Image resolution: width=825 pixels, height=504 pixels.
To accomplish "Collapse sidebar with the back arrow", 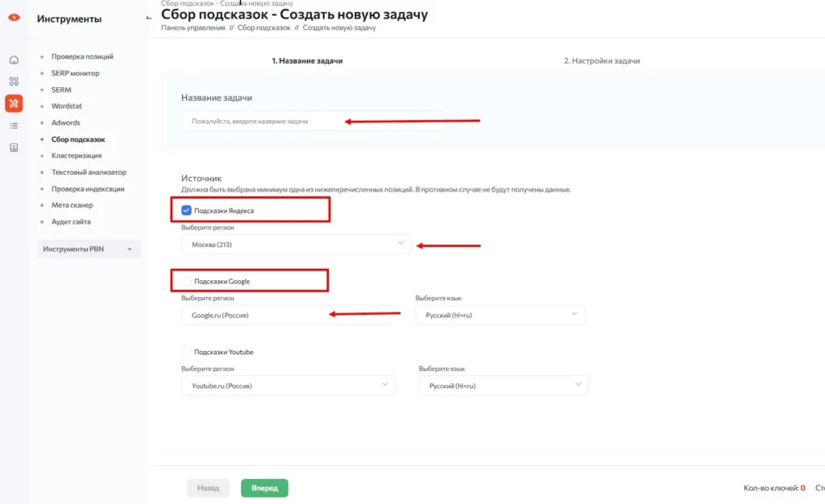I will (x=148, y=18).
